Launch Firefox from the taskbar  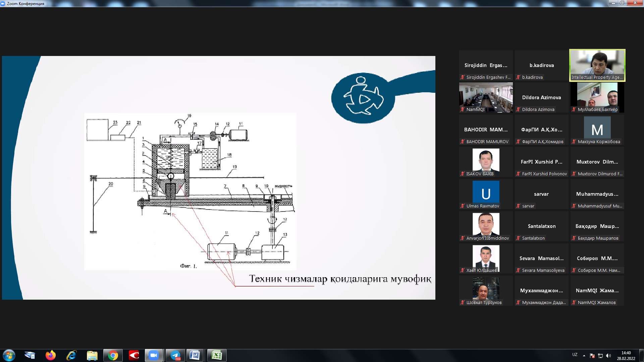coord(51,355)
